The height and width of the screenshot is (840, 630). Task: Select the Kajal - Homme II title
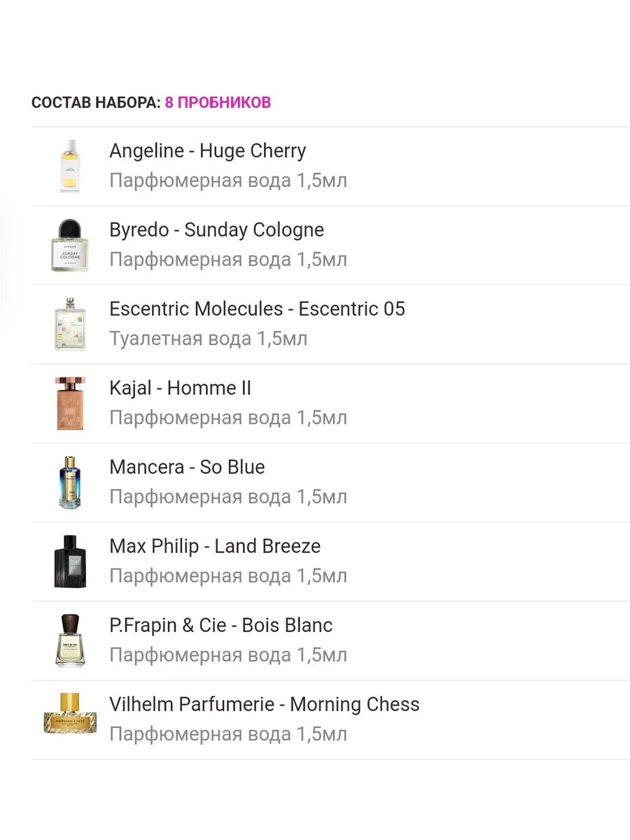(x=180, y=388)
